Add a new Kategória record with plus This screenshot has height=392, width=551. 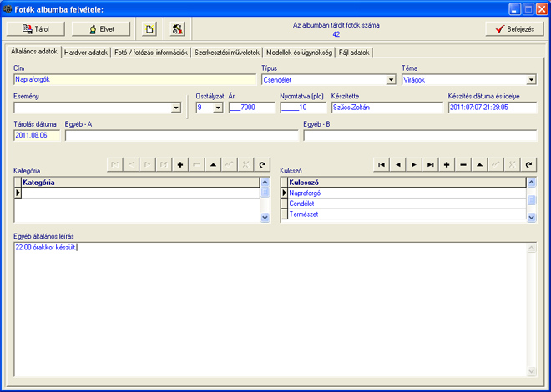(x=180, y=164)
